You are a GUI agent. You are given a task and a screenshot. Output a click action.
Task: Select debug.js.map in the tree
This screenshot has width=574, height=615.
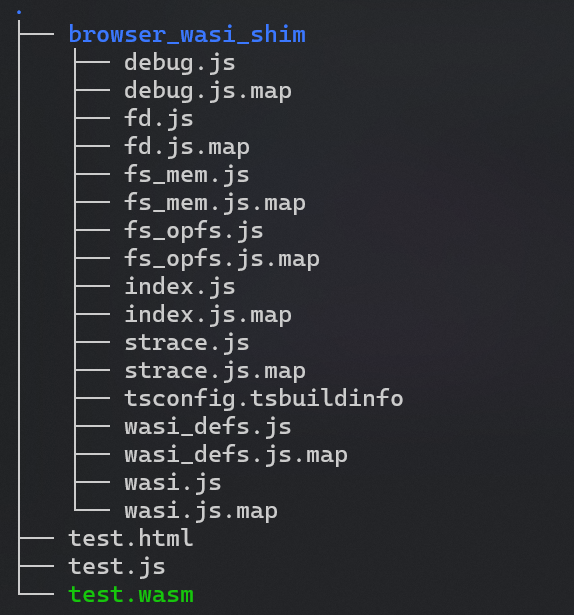click(x=208, y=91)
